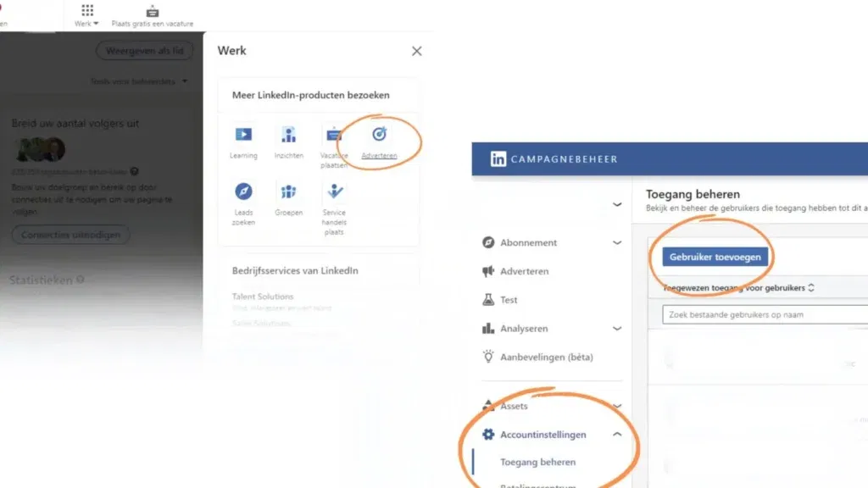
Task: Open the Test flask item in sidebar
Action: tap(500, 300)
